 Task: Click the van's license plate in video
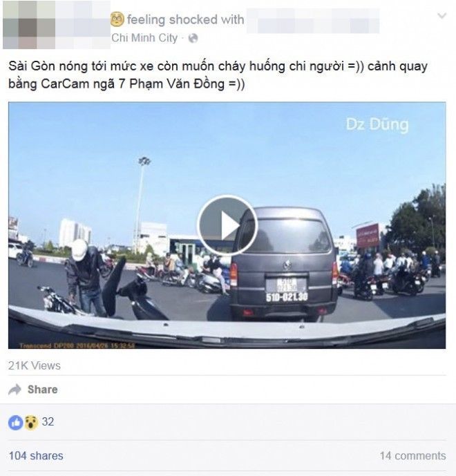[287, 291]
